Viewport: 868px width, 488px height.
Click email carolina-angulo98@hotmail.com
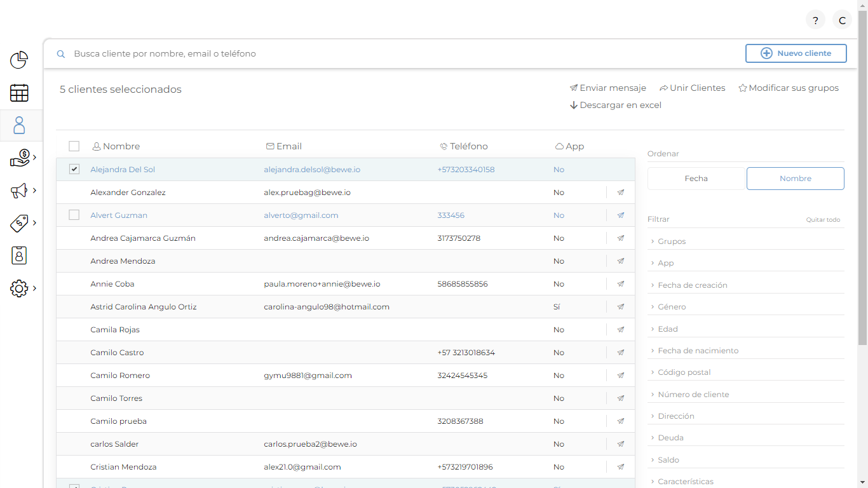tap(327, 307)
